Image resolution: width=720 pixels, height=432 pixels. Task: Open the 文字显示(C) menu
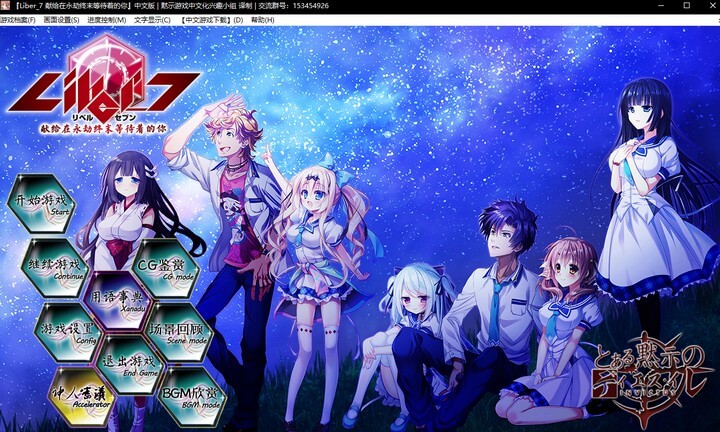click(152, 20)
